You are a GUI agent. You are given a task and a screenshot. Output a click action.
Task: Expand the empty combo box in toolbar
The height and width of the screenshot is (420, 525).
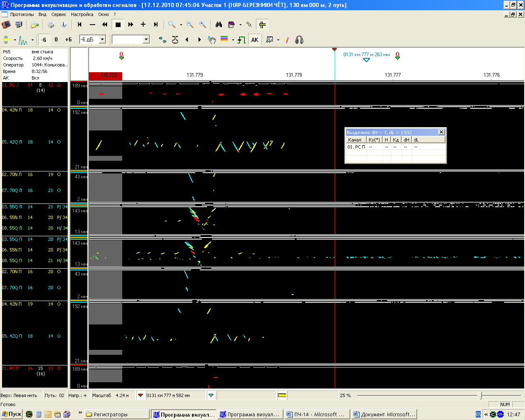(x=146, y=39)
